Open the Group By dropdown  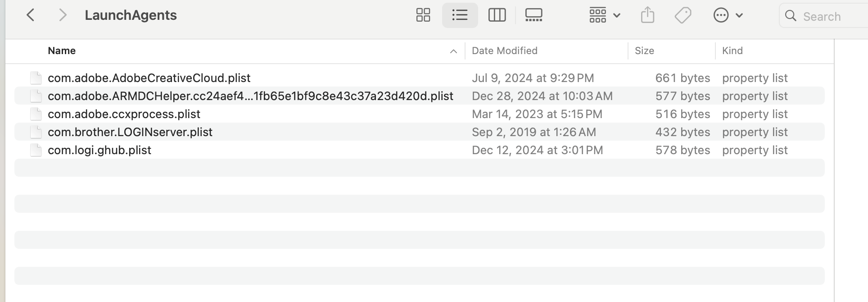coord(605,15)
